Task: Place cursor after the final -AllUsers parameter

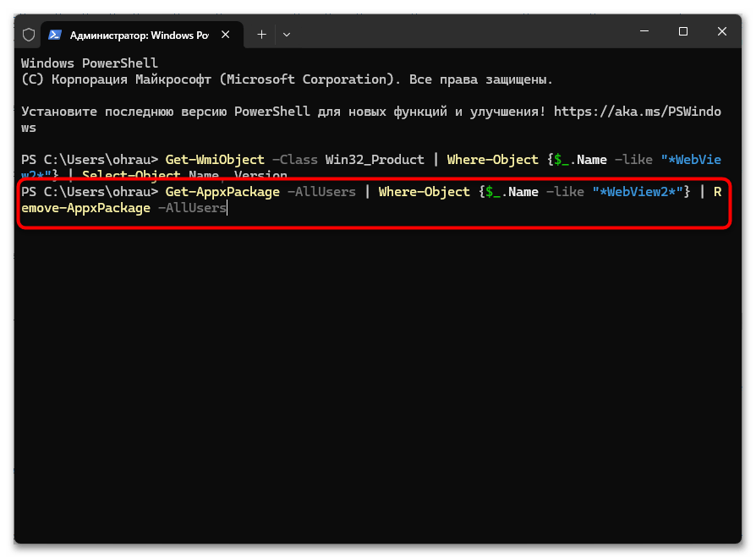Action: 227,208
